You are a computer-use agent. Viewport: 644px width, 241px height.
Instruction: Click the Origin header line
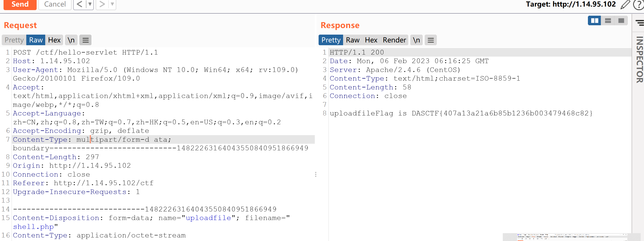tap(72, 165)
